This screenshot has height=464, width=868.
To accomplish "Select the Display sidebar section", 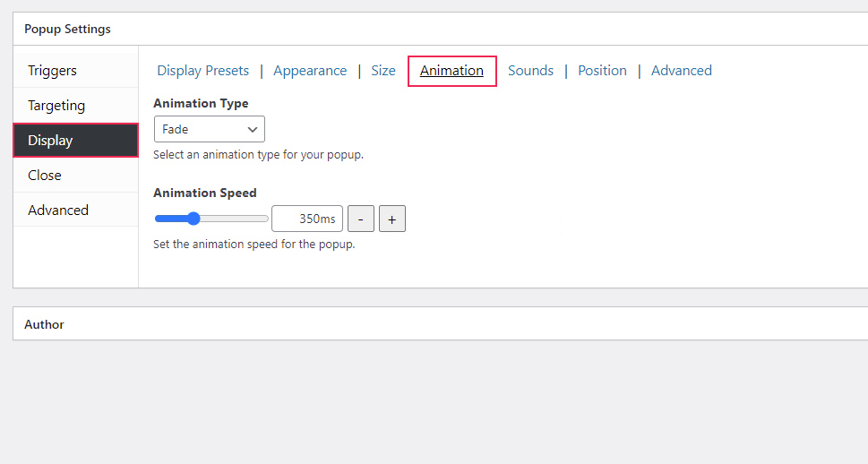I will point(51,141).
